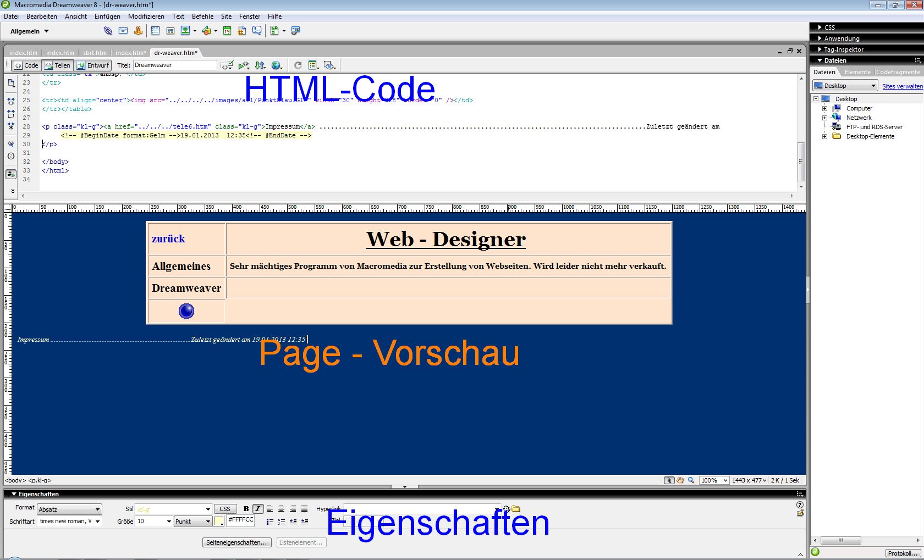Open the Stil kl-g dropdown

click(173, 509)
